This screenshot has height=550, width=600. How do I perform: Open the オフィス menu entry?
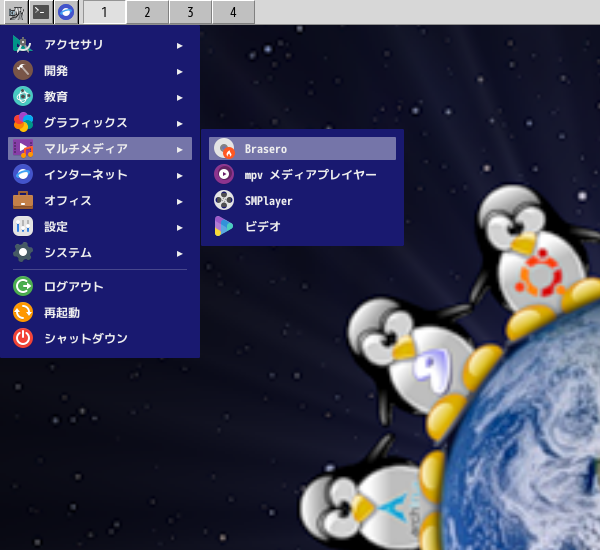point(100,201)
